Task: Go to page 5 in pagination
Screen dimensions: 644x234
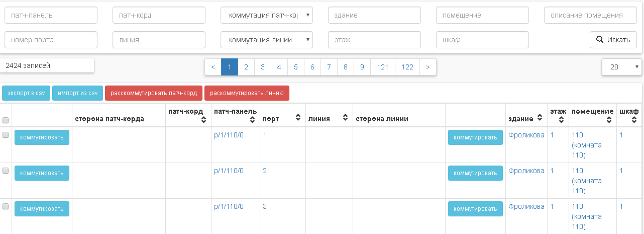Action: (x=295, y=67)
